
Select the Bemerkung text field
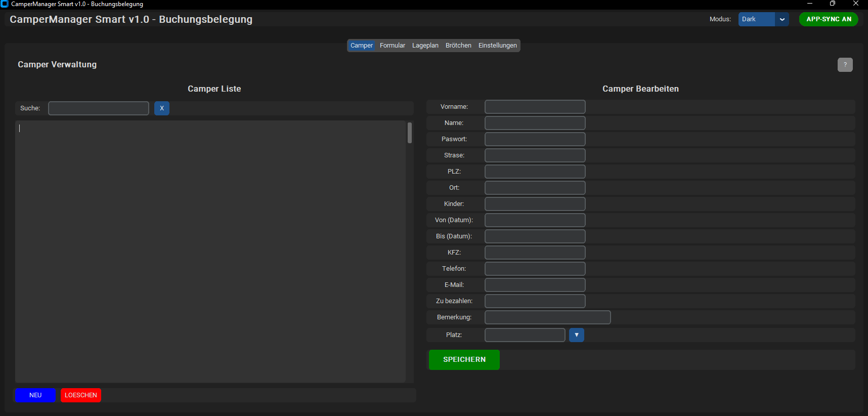pyautogui.click(x=548, y=317)
